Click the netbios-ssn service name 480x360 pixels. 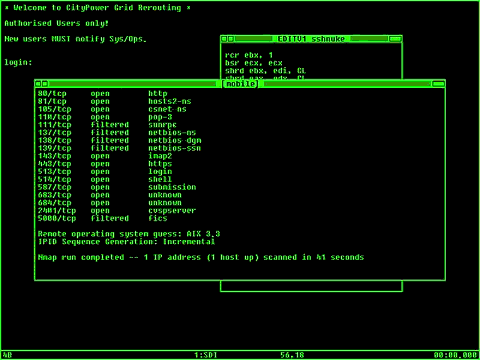(x=175, y=148)
